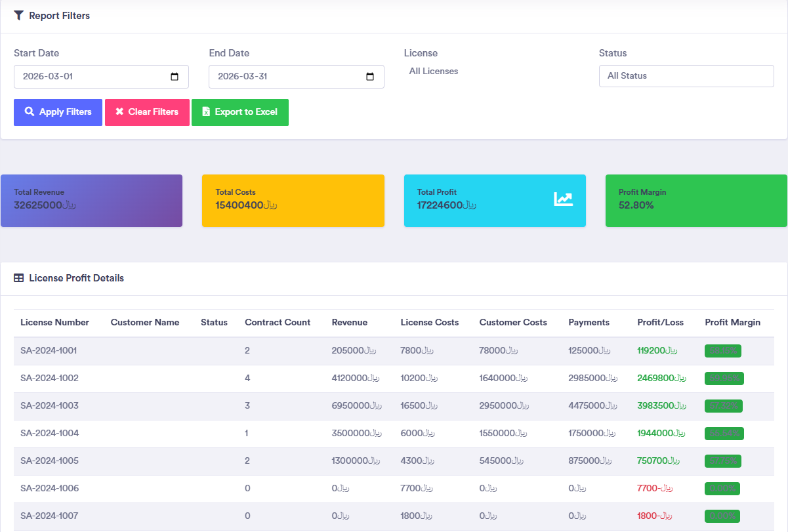Click revenue 6950000 for SA-2024-1003
Image resolution: width=788 pixels, height=532 pixels.
click(x=356, y=406)
